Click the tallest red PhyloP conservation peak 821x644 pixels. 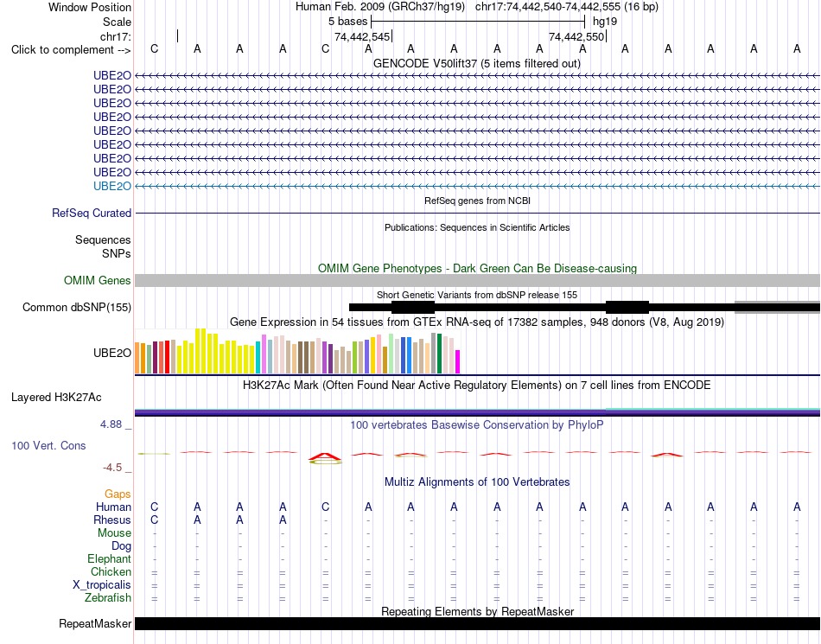click(x=325, y=457)
